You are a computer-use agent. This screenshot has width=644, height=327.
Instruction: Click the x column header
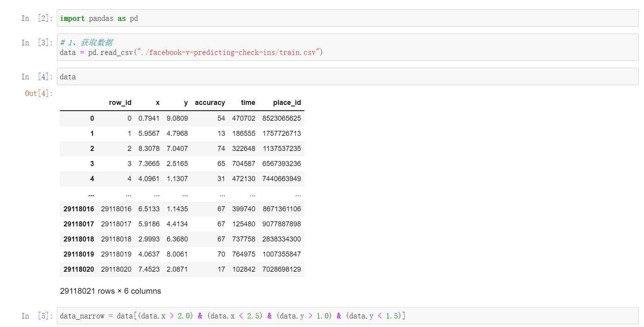[x=157, y=103]
